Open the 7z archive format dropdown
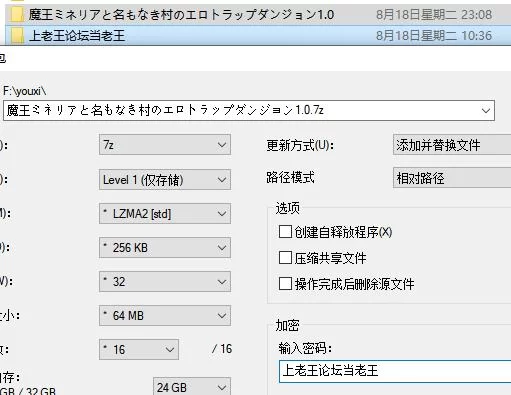The image size is (511, 395). pyautogui.click(x=165, y=145)
